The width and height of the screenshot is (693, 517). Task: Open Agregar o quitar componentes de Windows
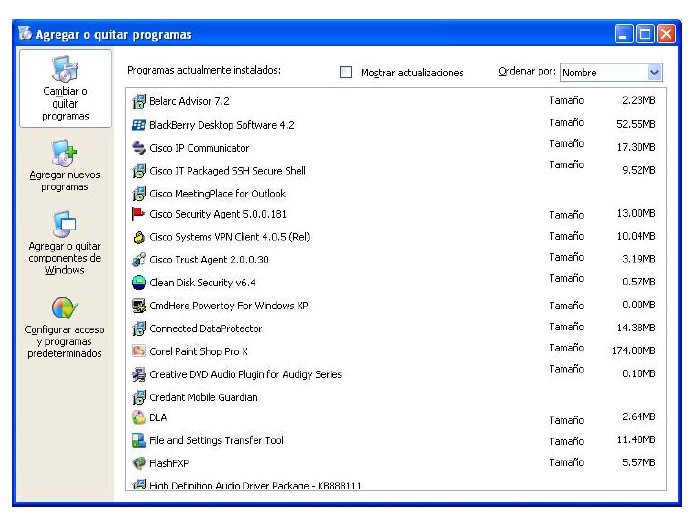tap(65, 243)
